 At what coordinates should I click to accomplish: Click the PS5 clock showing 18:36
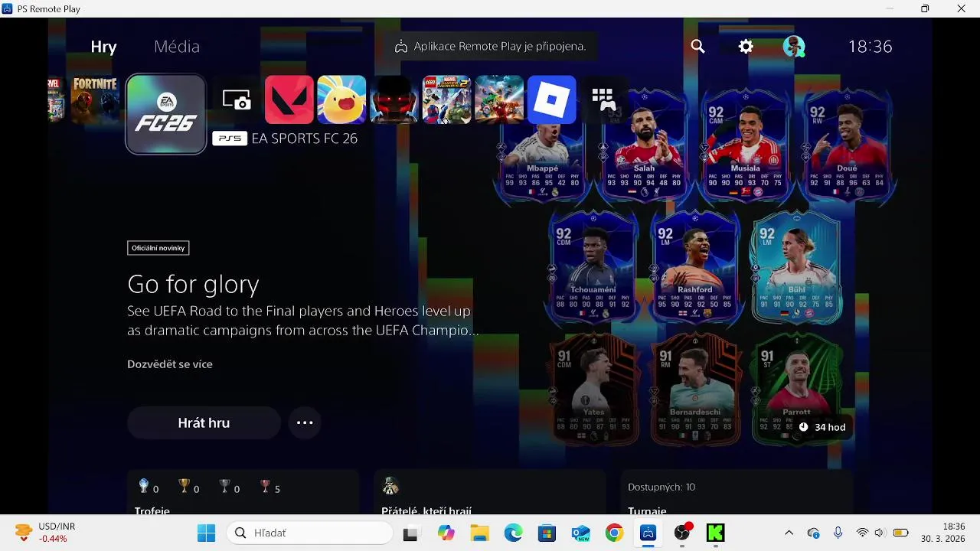click(870, 47)
